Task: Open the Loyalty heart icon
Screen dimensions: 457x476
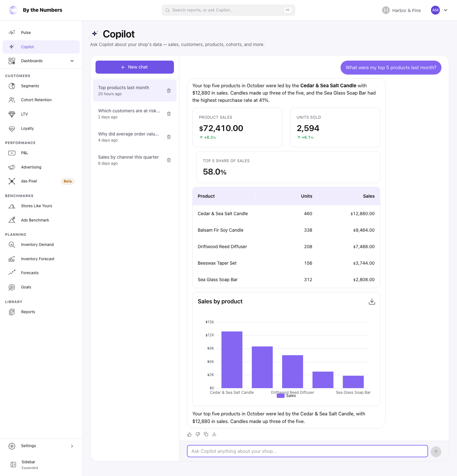Action: coord(12,129)
